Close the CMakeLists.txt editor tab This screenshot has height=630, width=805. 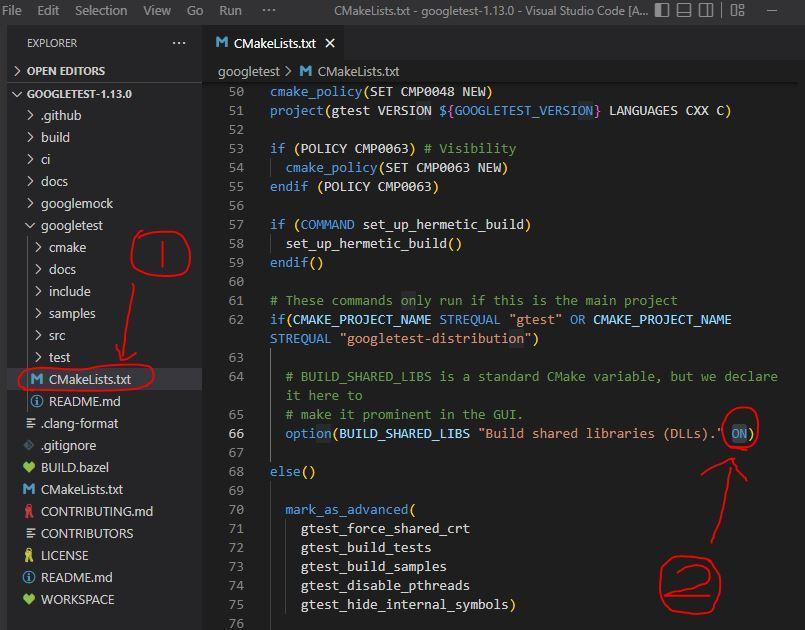click(330, 43)
